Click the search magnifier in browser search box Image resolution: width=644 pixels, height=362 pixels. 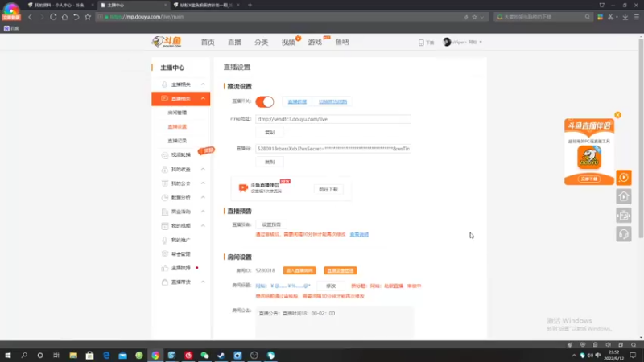pyautogui.click(x=588, y=17)
